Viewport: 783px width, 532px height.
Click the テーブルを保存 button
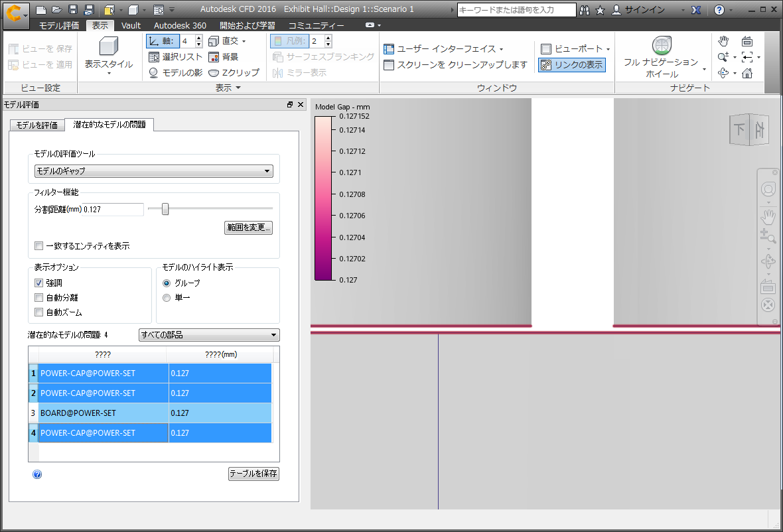(x=253, y=474)
